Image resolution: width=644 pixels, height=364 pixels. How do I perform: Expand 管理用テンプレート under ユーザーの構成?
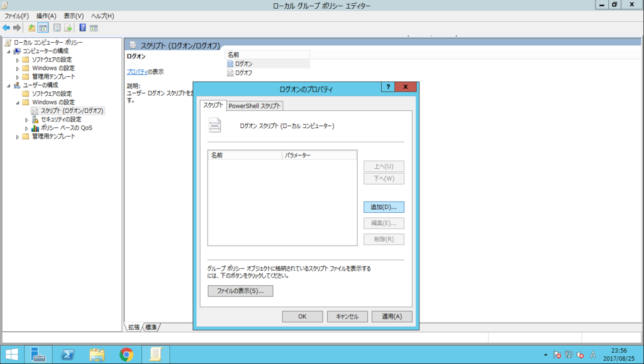[18, 137]
